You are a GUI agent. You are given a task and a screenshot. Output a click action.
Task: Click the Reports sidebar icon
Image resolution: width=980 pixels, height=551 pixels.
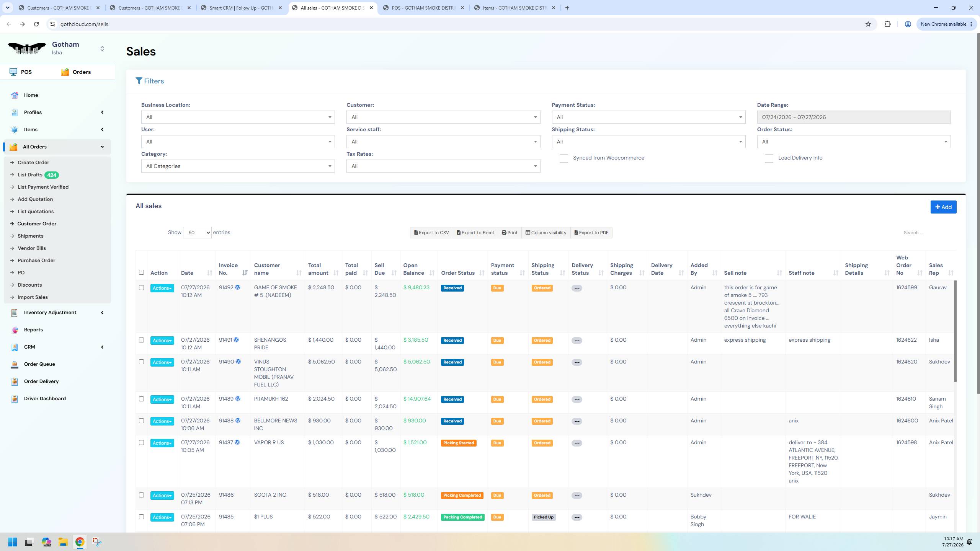pyautogui.click(x=15, y=330)
